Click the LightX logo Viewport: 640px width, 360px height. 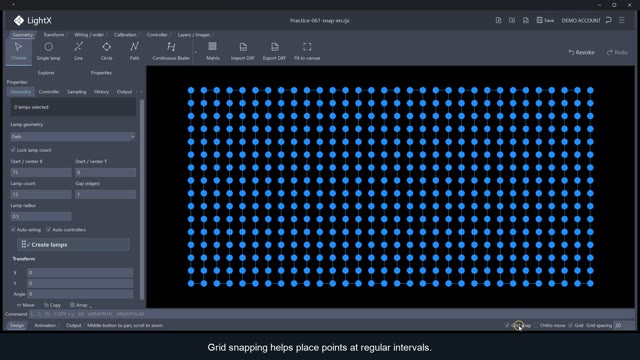pyautogui.click(x=32, y=20)
